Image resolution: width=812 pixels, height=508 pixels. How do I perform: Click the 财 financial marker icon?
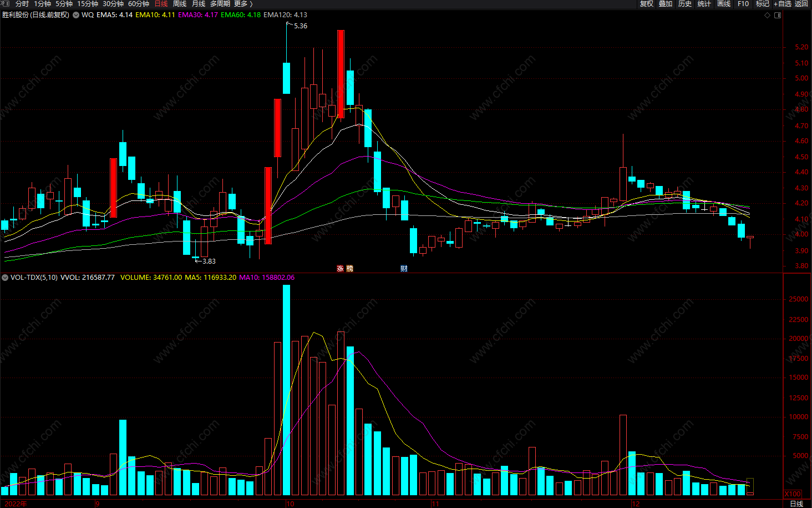pyautogui.click(x=404, y=269)
